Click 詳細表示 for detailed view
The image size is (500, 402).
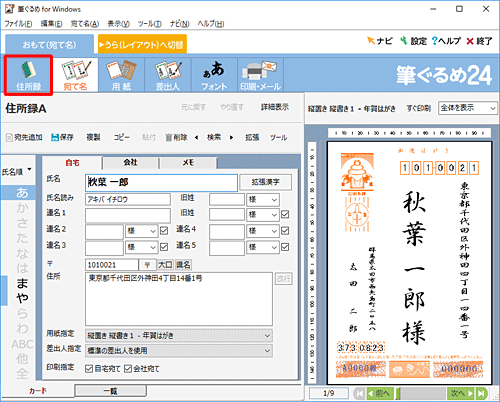(275, 107)
